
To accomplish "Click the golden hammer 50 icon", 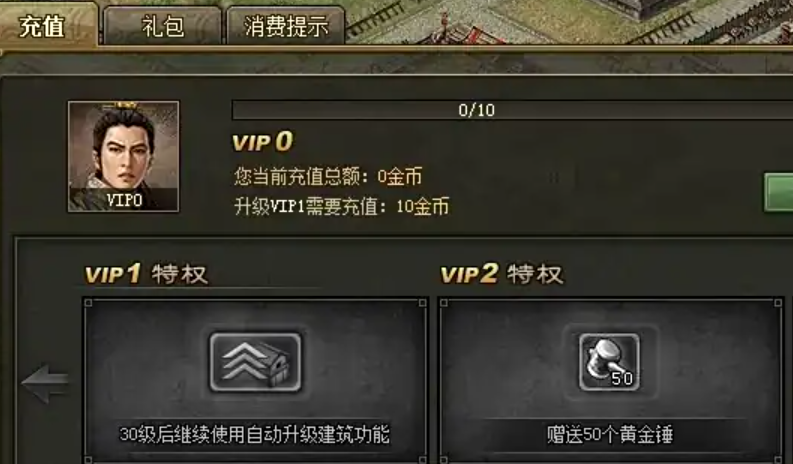I will click(609, 362).
